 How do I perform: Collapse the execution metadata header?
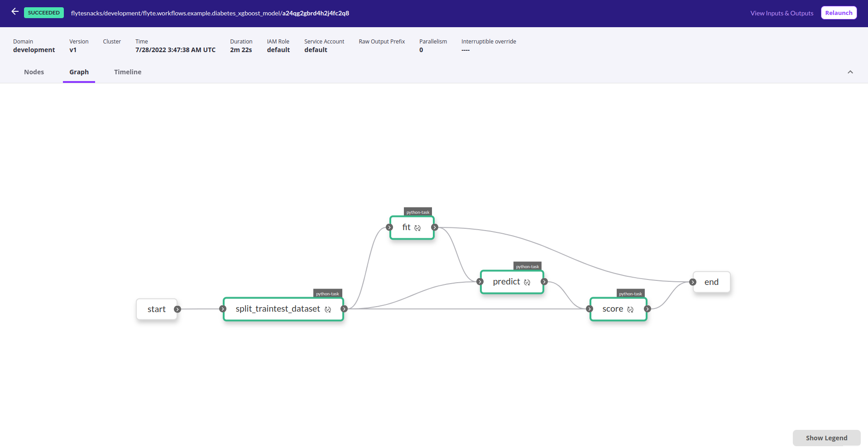[x=850, y=72]
